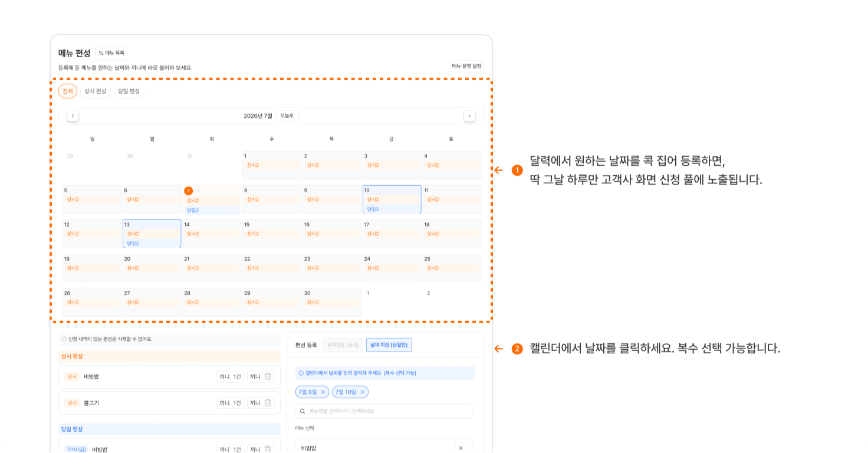This screenshot has width=868, height=453.
Task: Jump to today with 오늘로 button
Action: click(x=287, y=116)
